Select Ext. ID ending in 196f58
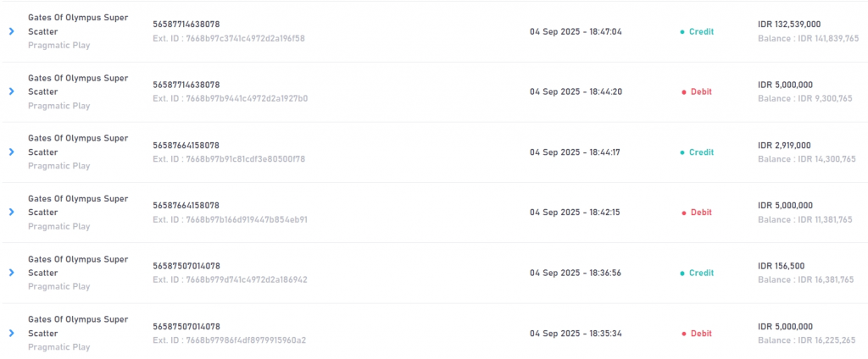The width and height of the screenshot is (868, 359). click(229, 39)
